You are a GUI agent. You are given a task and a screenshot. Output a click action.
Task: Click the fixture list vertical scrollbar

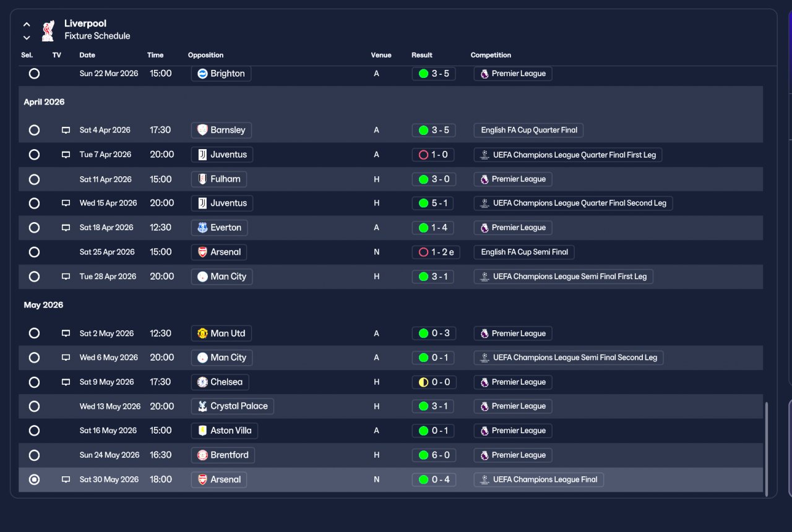point(767,448)
